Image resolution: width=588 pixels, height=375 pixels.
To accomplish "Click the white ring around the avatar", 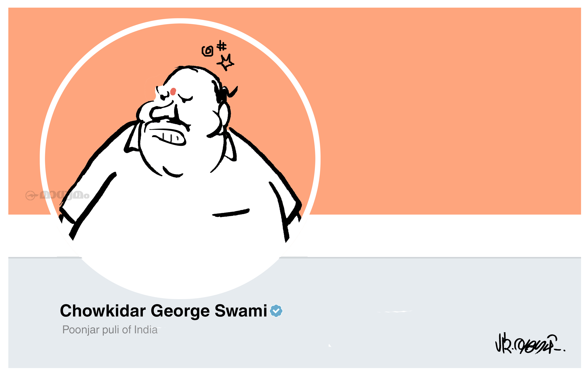I will 180,21.
